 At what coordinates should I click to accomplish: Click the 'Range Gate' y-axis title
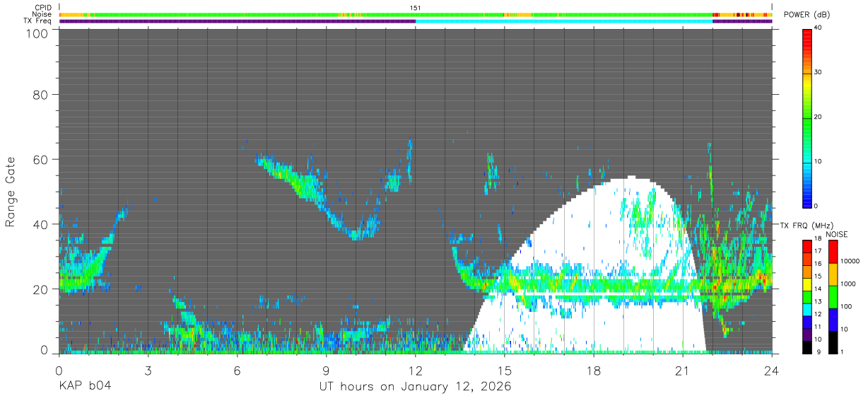[11, 192]
